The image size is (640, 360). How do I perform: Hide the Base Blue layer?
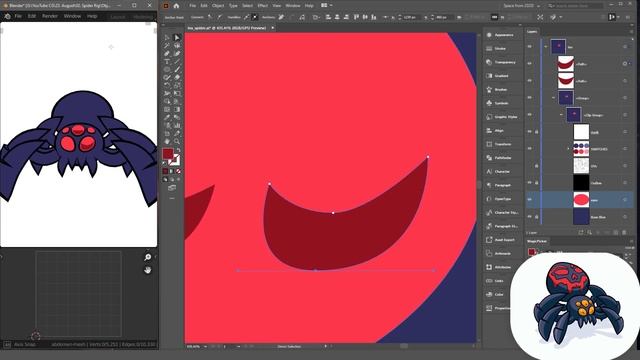[x=530, y=217]
